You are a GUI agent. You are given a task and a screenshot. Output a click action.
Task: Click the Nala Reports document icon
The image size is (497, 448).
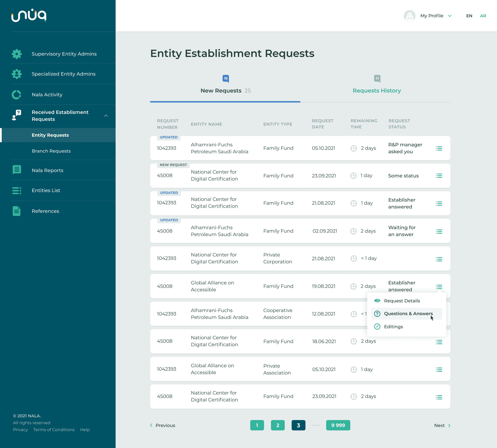[x=17, y=170]
